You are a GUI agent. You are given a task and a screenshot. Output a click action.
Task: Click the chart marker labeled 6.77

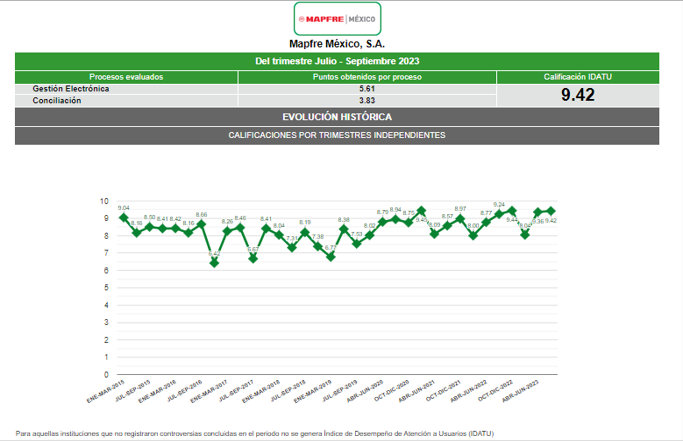pyautogui.click(x=331, y=256)
